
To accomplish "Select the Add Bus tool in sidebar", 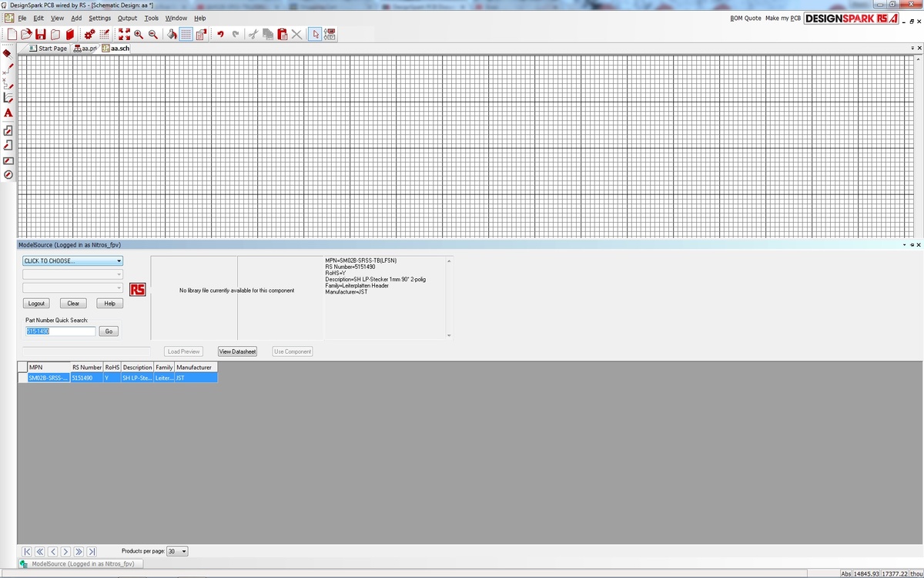I will 8,97.
